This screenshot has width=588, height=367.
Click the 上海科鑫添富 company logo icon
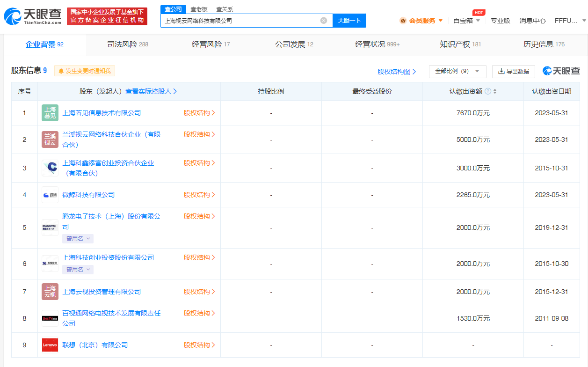click(x=50, y=168)
